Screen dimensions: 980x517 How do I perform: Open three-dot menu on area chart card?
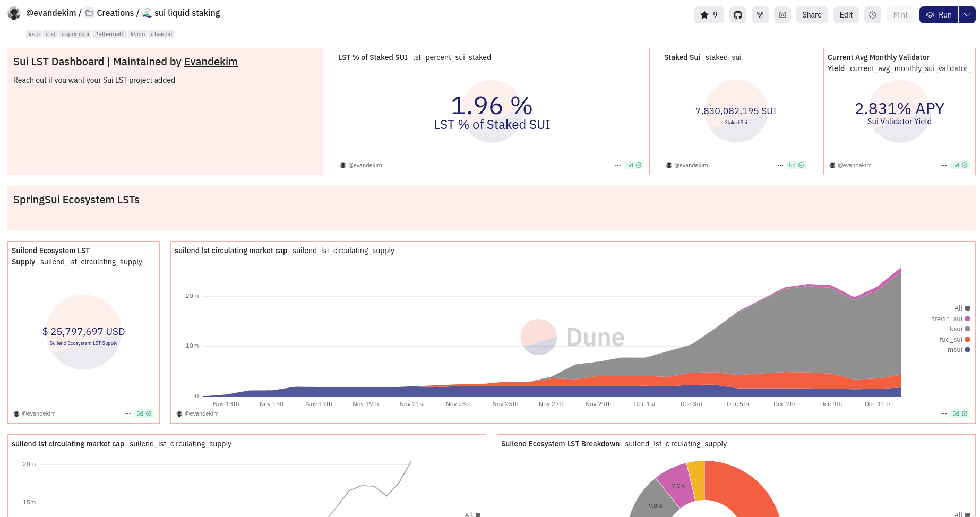(x=944, y=413)
